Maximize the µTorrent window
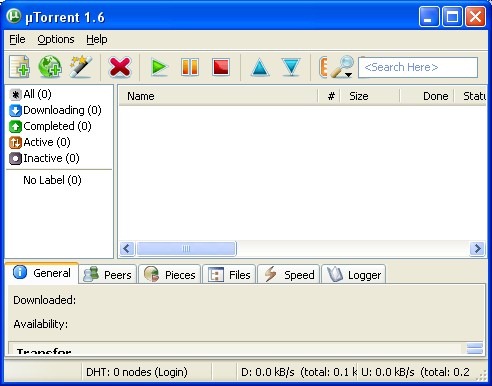 coord(452,17)
